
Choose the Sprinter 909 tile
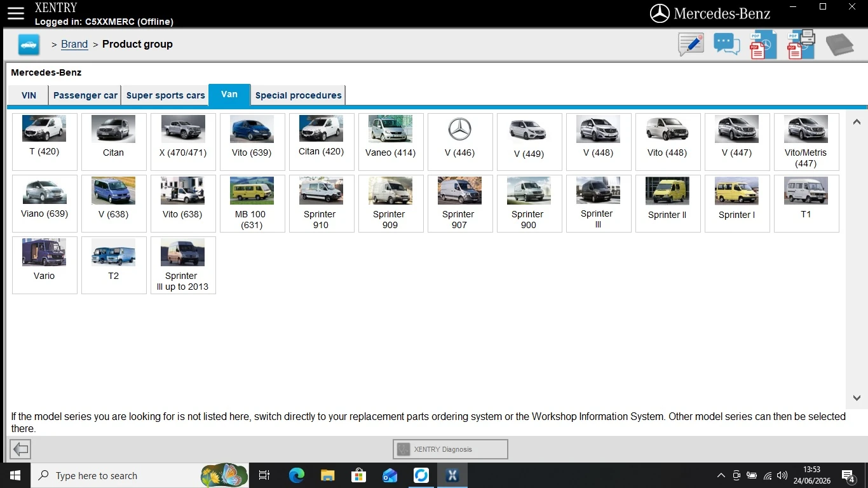[x=391, y=203]
